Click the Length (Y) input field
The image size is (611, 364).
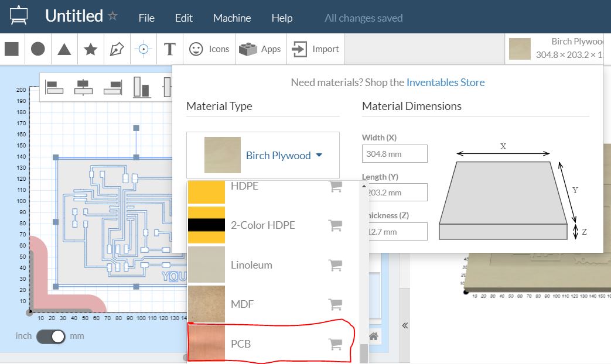(x=397, y=193)
